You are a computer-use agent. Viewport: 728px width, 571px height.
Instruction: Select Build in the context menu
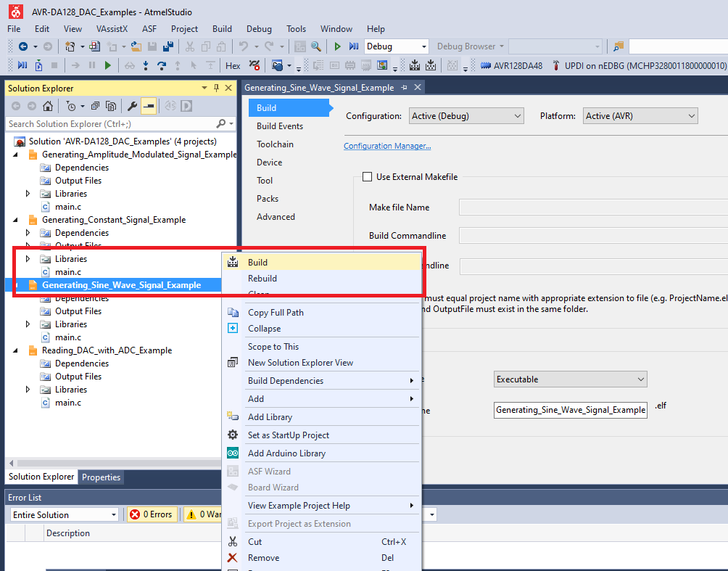pos(321,263)
